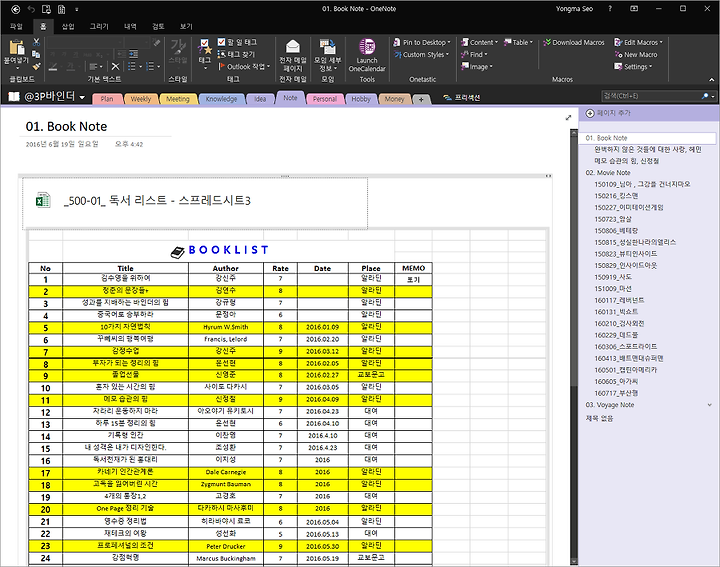This screenshot has width=720, height=567.
Task: Click the large Tag gallery icon
Action: 205,47
